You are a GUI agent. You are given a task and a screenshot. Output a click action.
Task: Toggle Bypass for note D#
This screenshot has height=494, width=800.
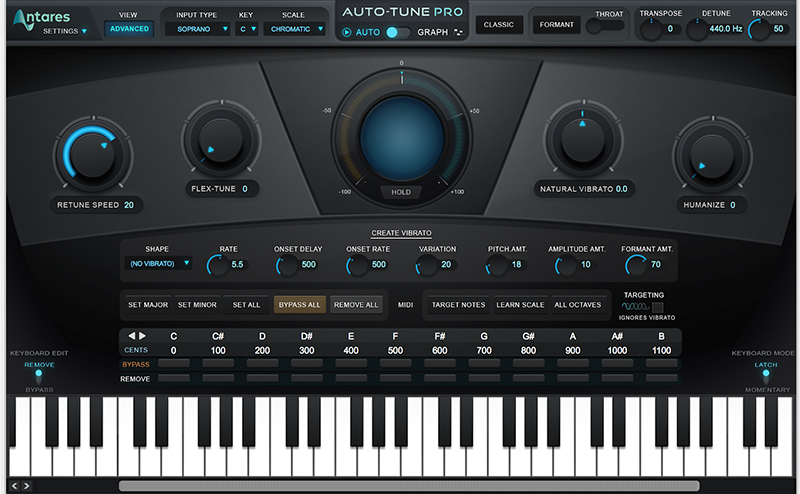[307, 363]
